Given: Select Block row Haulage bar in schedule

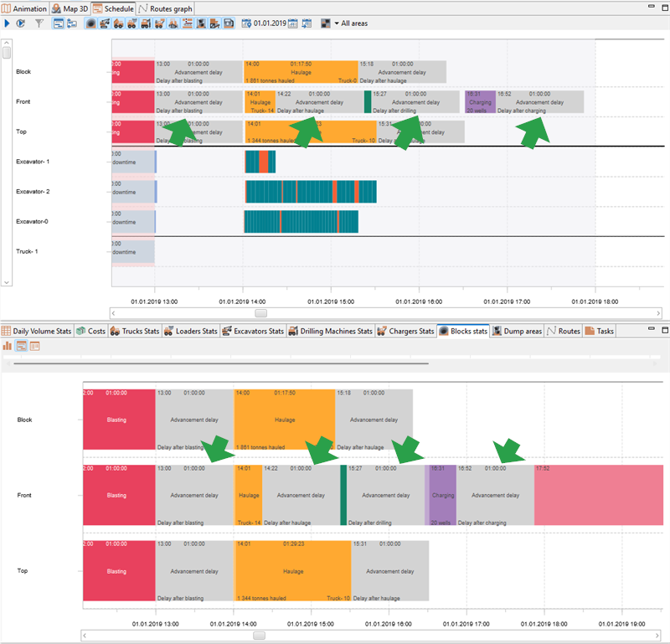Looking at the screenshot, I should (301, 72).
